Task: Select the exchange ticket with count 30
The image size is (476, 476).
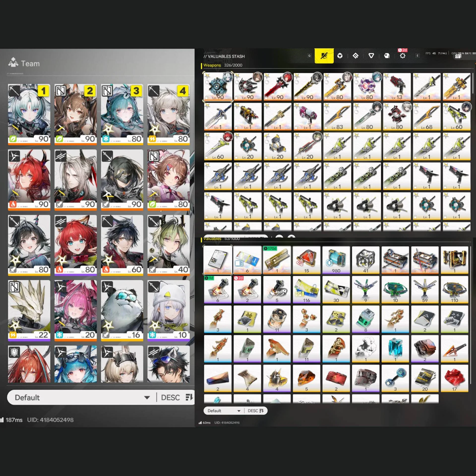Action: click(336, 289)
